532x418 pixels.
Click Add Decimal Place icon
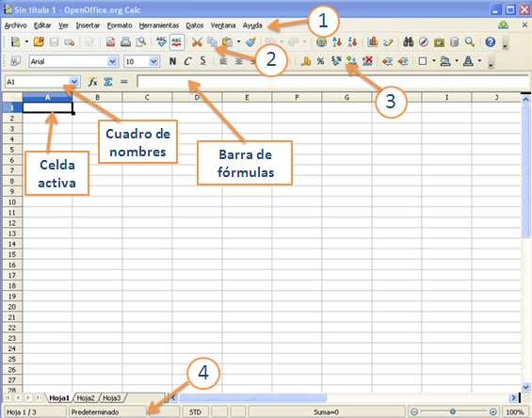(x=351, y=61)
